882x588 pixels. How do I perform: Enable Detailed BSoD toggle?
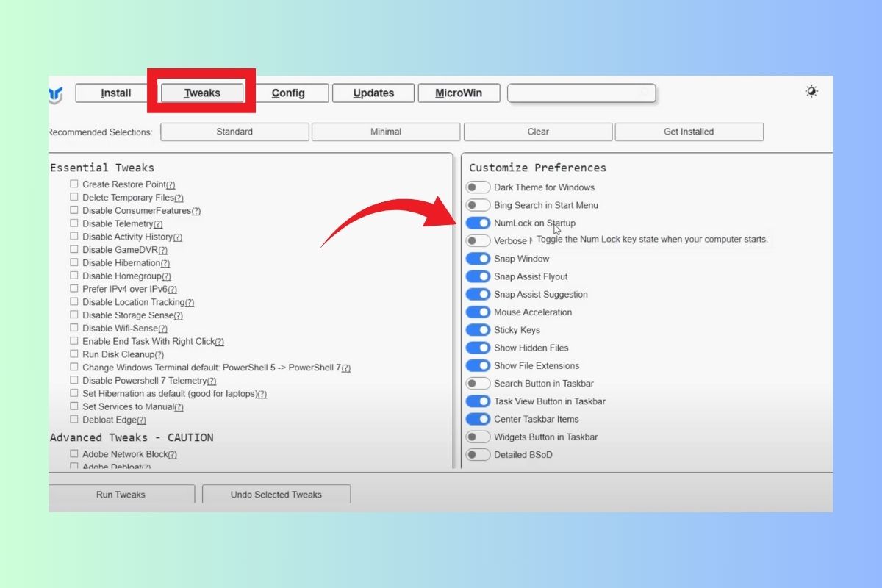click(x=478, y=455)
